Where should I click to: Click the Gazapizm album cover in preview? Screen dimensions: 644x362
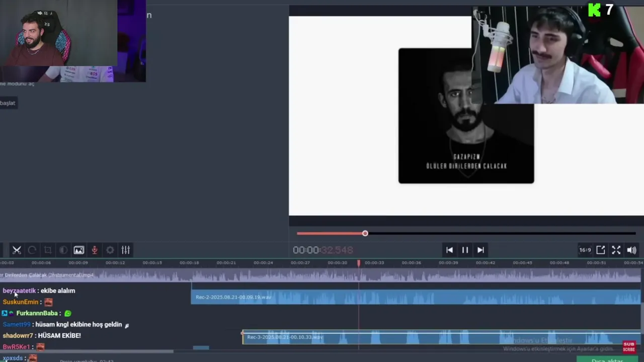click(x=466, y=116)
